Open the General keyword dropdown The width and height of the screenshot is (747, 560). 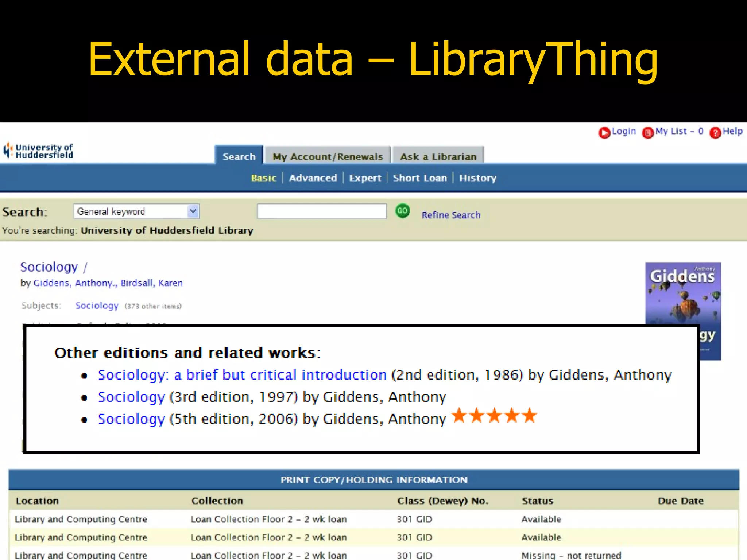pyautogui.click(x=136, y=211)
